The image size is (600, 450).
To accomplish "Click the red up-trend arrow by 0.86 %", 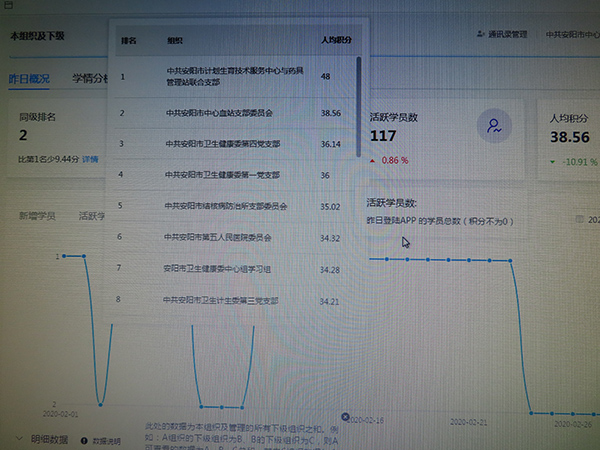I will coord(373,160).
